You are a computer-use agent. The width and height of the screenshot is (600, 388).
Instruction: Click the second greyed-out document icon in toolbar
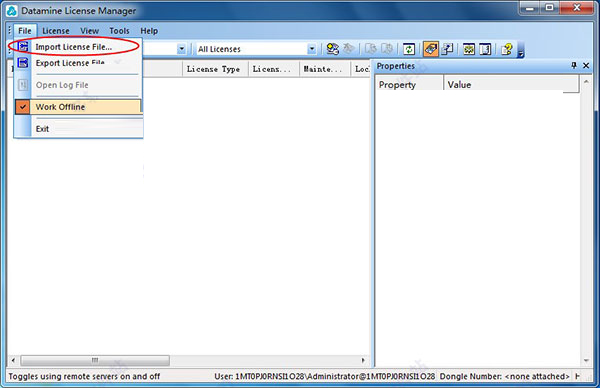(387, 49)
